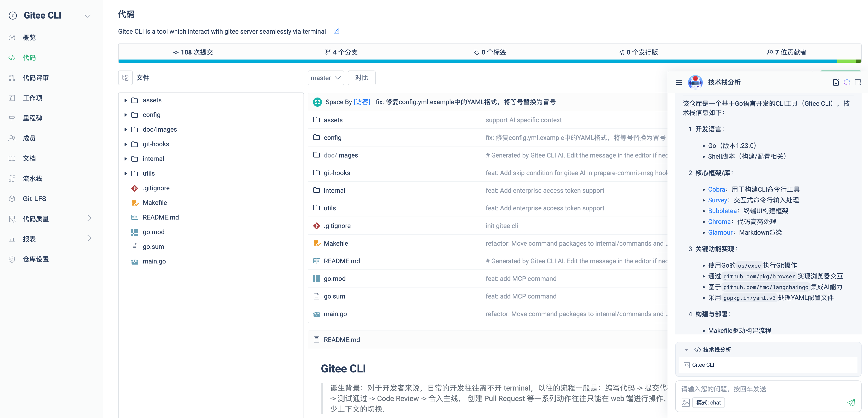868x418 pixels.
Task: View the 108 次提交 commits
Action: tap(193, 52)
